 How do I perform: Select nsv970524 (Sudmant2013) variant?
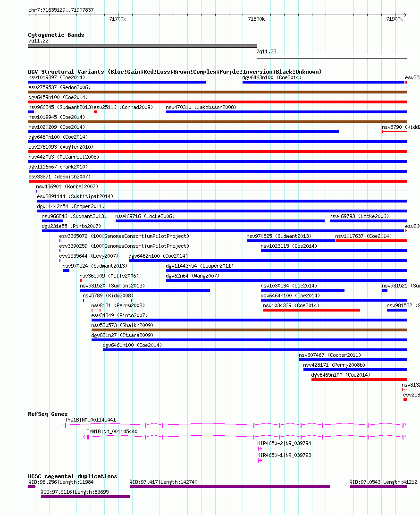pos(66,270)
